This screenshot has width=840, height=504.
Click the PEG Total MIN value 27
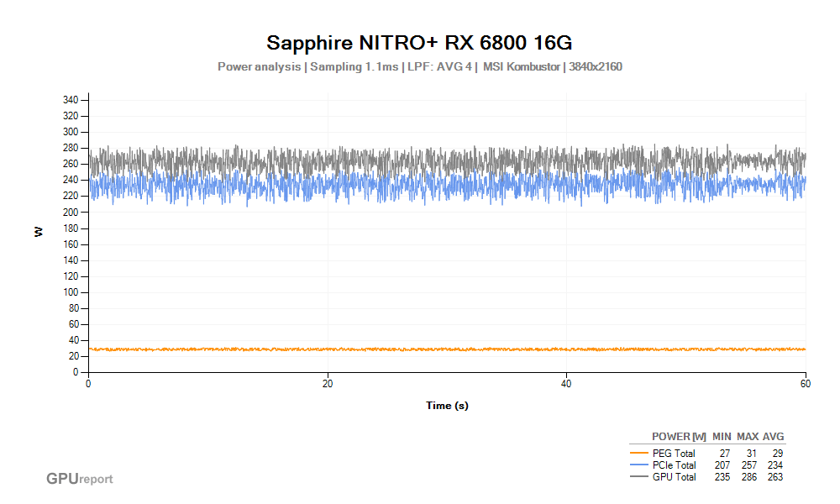tap(724, 454)
